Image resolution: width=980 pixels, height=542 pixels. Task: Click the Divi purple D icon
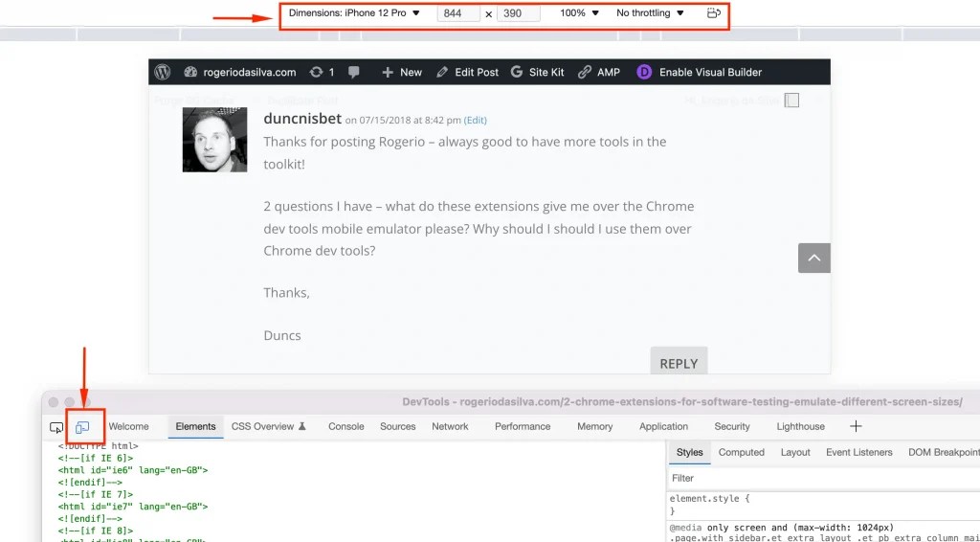pyautogui.click(x=644, y=72)
